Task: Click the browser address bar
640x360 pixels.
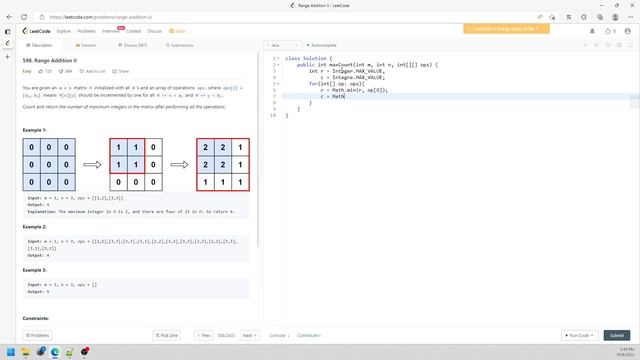Action: [x=286, y=17]
